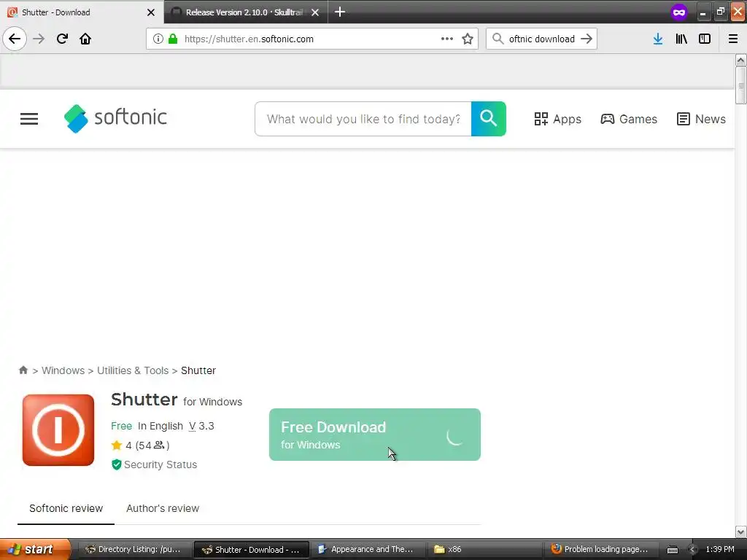Toggle the sidebar view icon
Image resolution: width=747 pixels, height=560 pixels.
click(705, 39)
